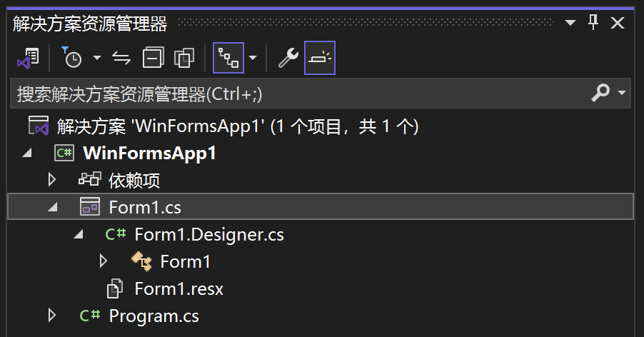This screenshot has width=644, height=337.
Task: Select the WinFormsApp1 project
Action: tap(149, 154)
